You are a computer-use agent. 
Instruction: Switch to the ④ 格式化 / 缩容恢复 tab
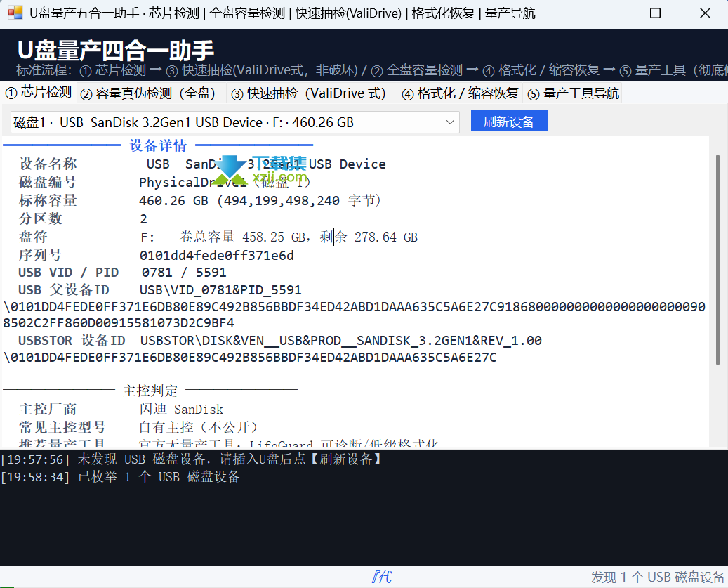[x=460, y=93]
